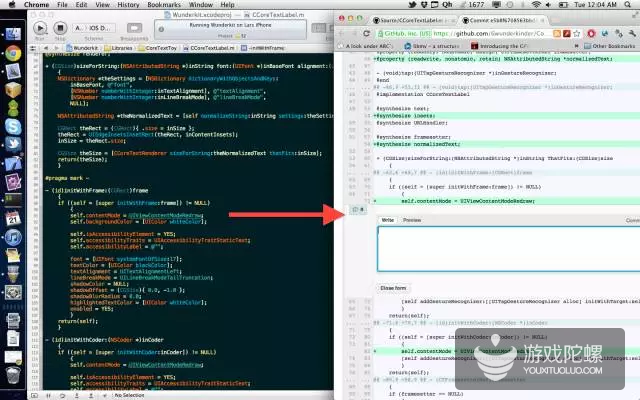The image size is (640, 400).
Task: Open 'A look under ARC' bookmark
Action: coord(364,46)
